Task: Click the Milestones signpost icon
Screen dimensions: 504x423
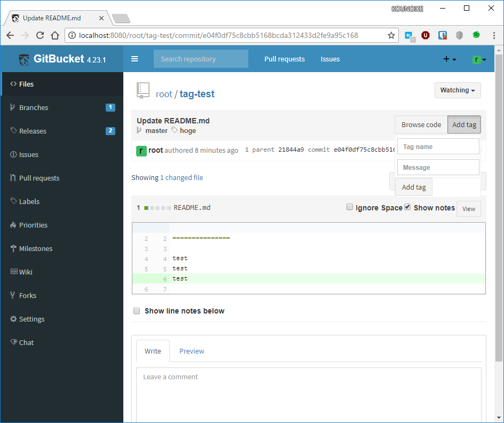Action: [x=13, y=248]
